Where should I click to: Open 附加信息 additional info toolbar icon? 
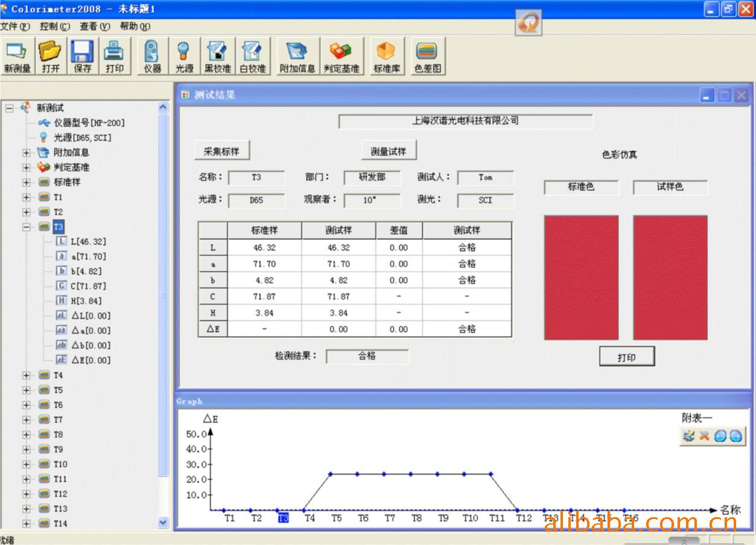297,57
